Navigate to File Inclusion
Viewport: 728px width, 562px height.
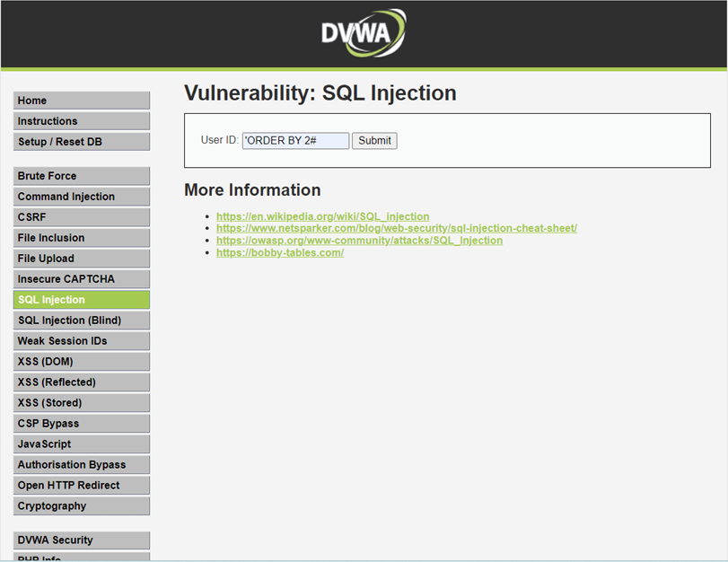(82, 238)
